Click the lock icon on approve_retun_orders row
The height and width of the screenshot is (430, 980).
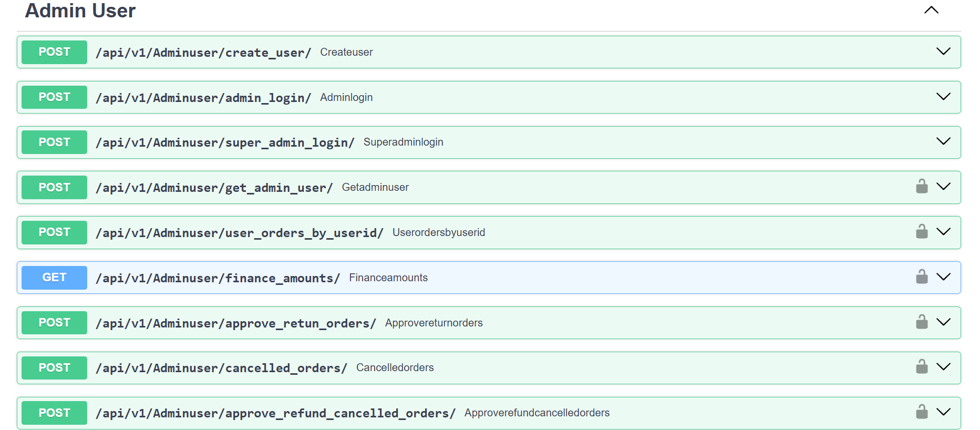pyautogui.click(x=922, y=322)
